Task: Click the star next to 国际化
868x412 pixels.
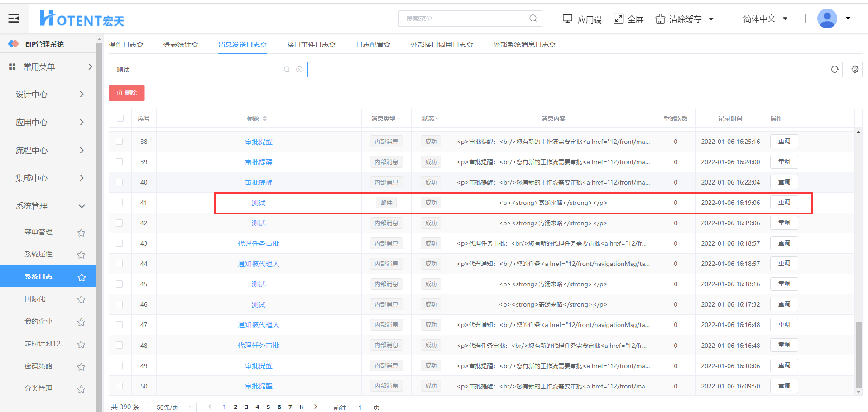Action: (81, 299)
